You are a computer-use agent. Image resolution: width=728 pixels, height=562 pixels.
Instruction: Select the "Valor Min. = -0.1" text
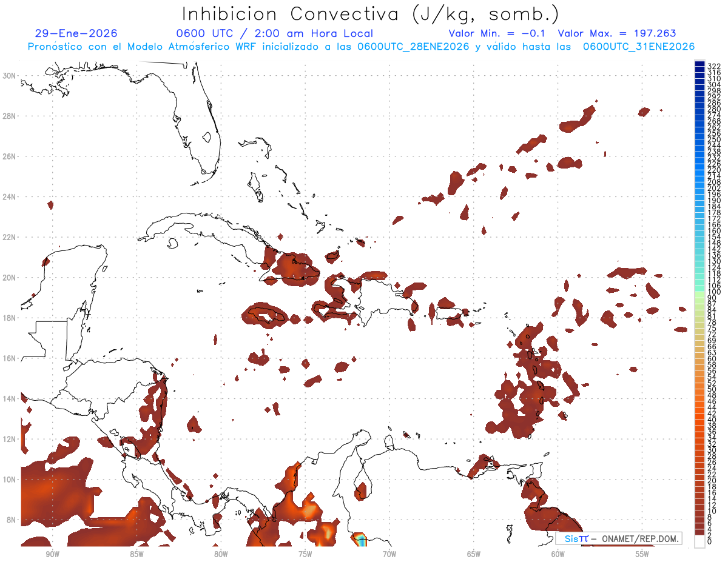click(497, 33)
